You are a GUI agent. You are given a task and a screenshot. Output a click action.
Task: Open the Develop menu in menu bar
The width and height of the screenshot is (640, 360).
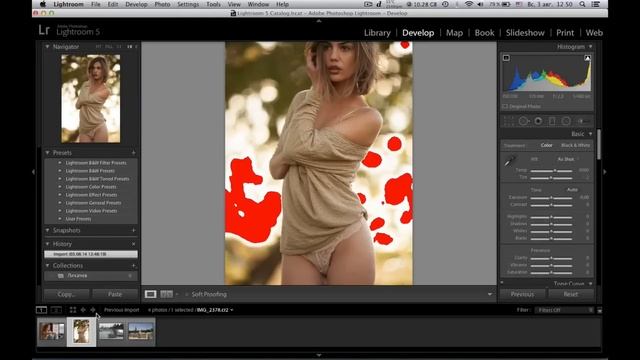click(136, 4)
